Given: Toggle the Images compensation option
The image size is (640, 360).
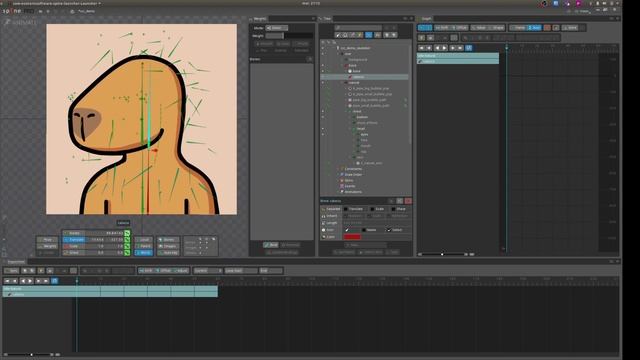Looking at the screenshot, I should [x=168, y=246].
